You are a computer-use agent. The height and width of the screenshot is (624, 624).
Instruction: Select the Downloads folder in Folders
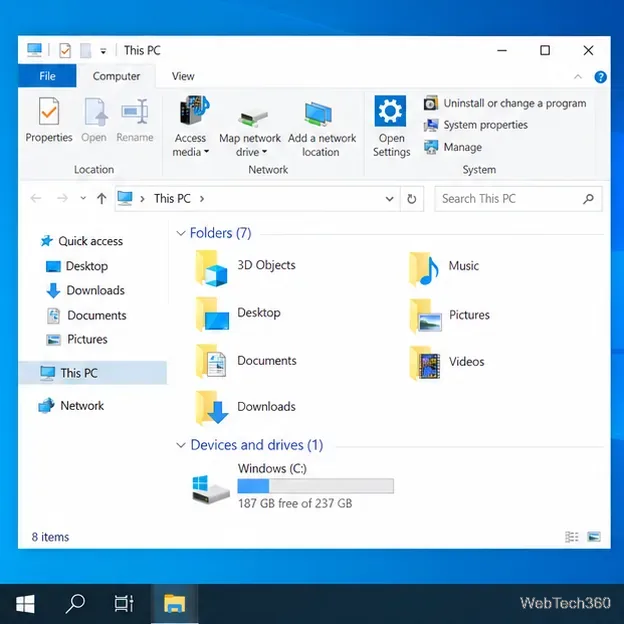click(x=246, y=408)
